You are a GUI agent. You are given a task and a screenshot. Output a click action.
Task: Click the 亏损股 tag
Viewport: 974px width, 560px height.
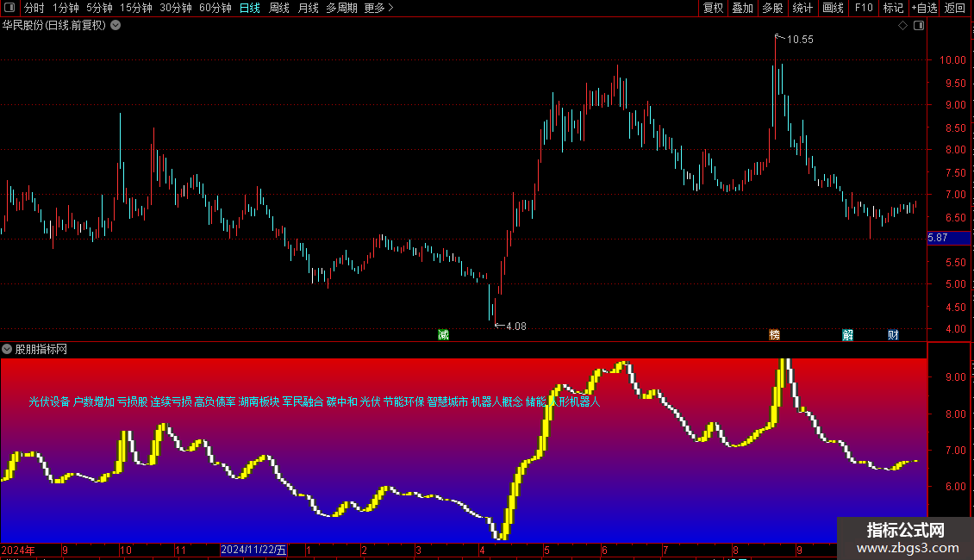coord(133,401)
